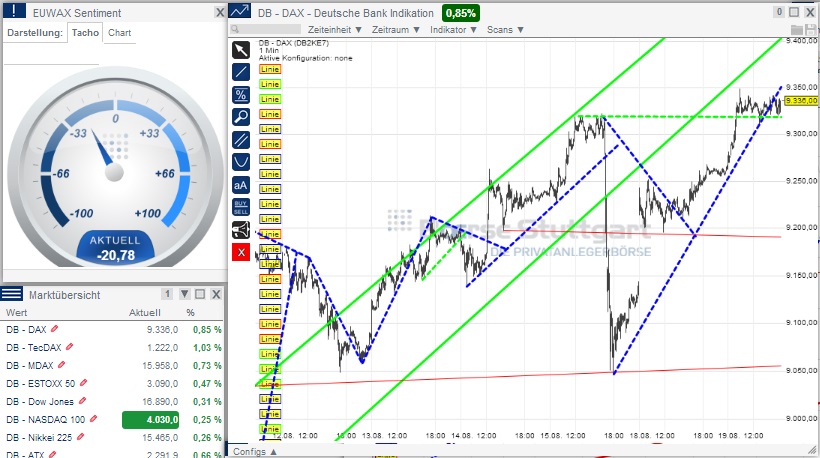Image resolution: width=820 pixels, height=458 pixels.
Task: Click the 0 counter button in chart title bar
Action: [x=779, y=12]
